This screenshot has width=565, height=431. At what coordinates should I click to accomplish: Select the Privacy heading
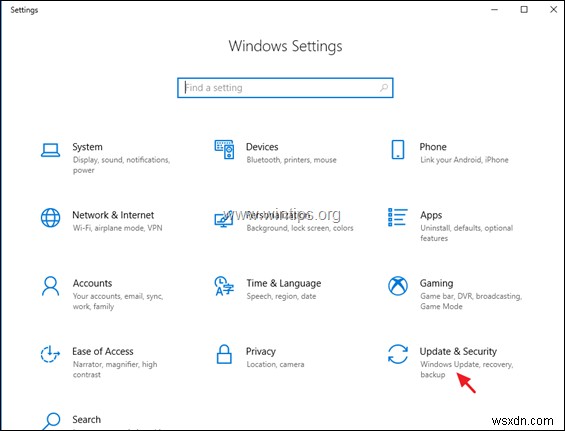click(261, 351)
